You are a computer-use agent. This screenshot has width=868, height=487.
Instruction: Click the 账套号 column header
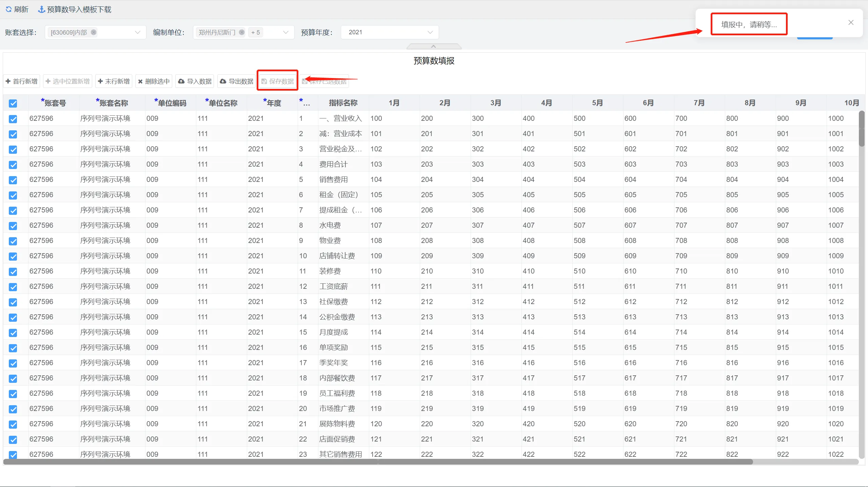(54, 103)
